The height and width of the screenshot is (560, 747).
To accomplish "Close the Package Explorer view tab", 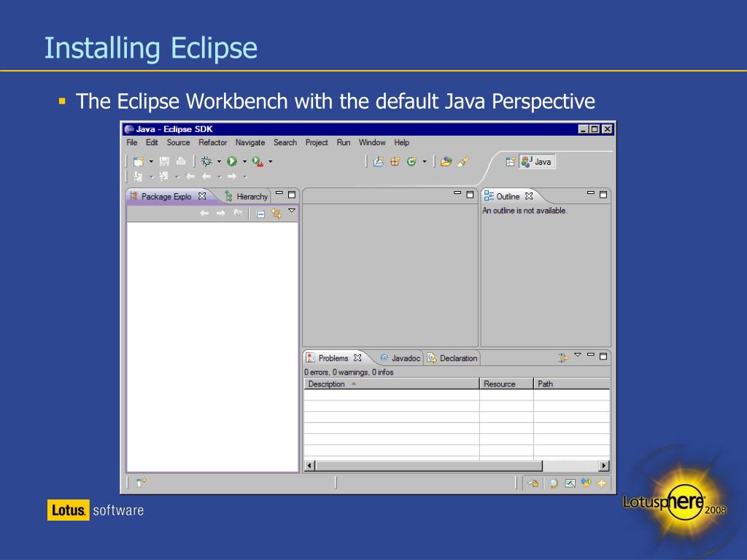I will point(202,195).
